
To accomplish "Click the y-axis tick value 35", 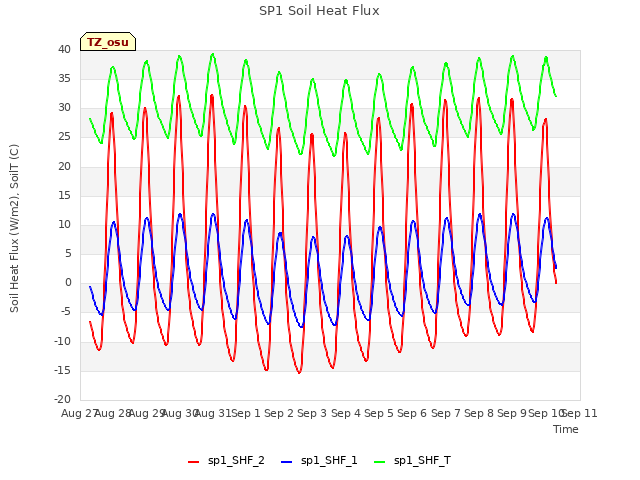I will tap(64, 78).
